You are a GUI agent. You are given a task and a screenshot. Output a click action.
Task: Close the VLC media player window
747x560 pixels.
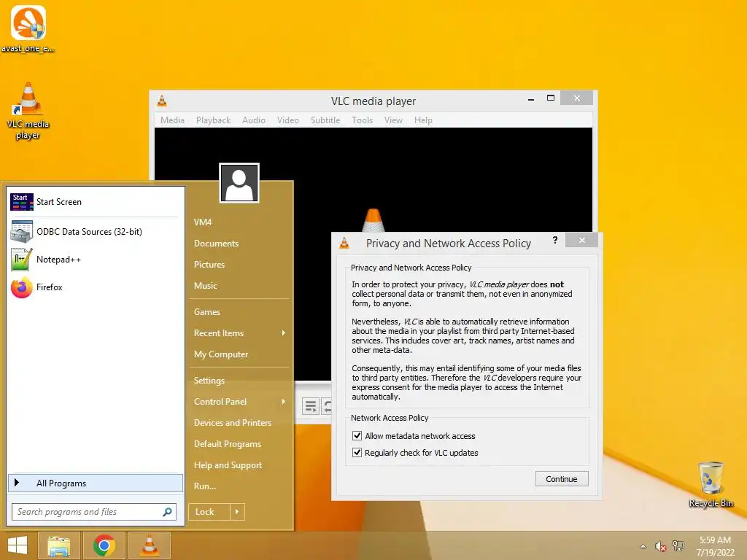point(577,98)
